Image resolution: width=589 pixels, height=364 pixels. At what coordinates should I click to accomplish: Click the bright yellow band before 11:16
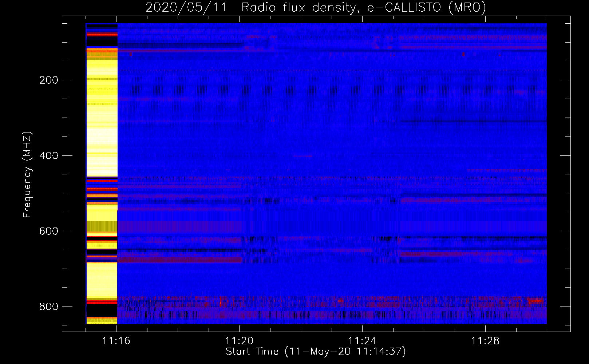[102, 174]
